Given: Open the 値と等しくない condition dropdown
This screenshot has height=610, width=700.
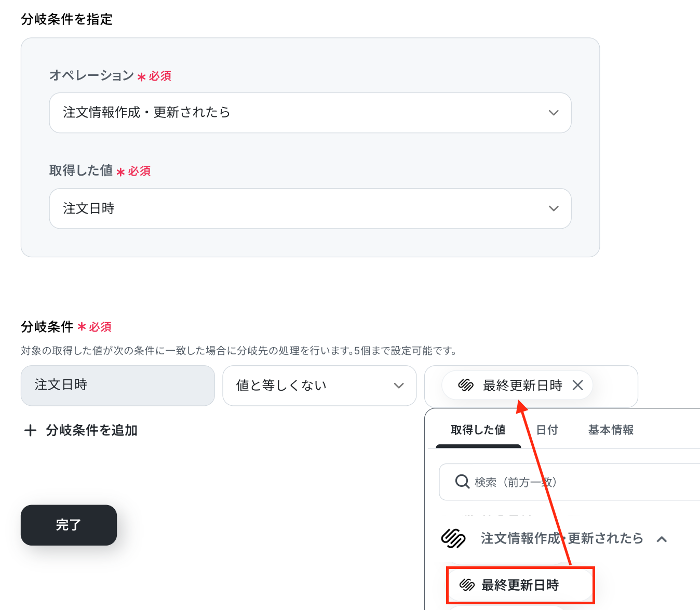Looking at the screenshot, I should [319, 386].
